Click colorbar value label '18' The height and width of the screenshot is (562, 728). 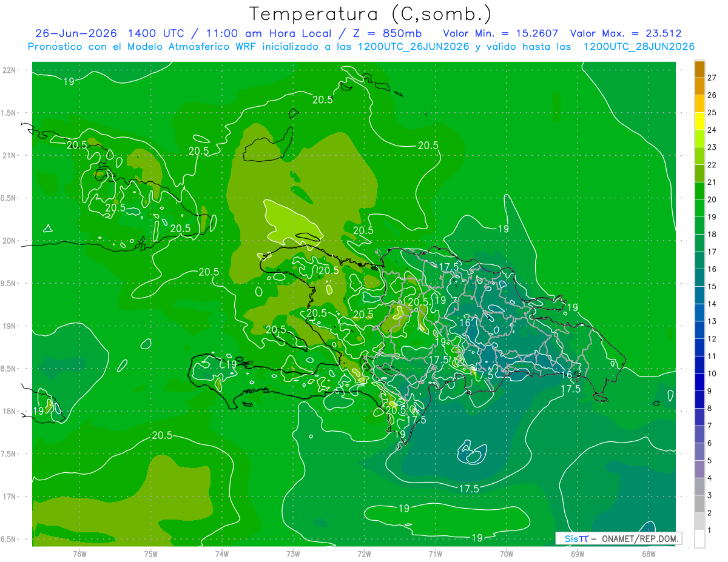(712, 234)
